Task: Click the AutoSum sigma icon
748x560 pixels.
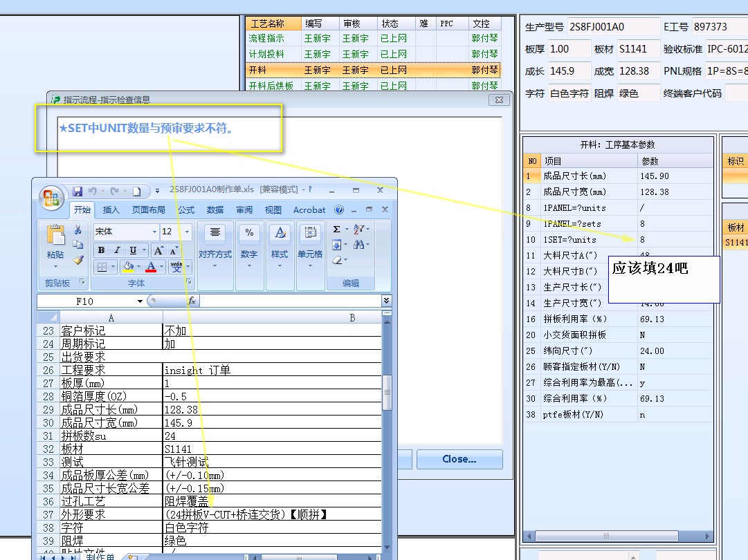Action: tap(337, 230)
